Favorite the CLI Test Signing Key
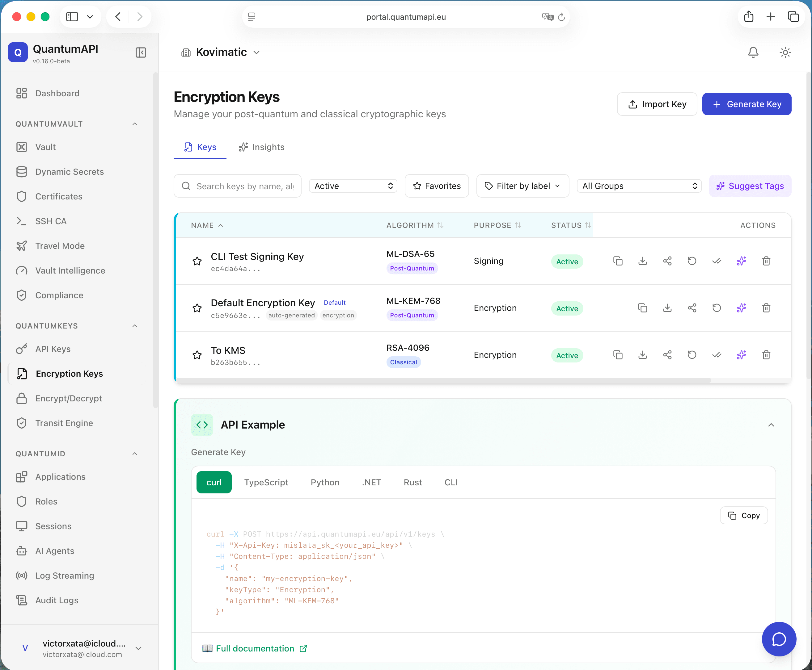 197,261
